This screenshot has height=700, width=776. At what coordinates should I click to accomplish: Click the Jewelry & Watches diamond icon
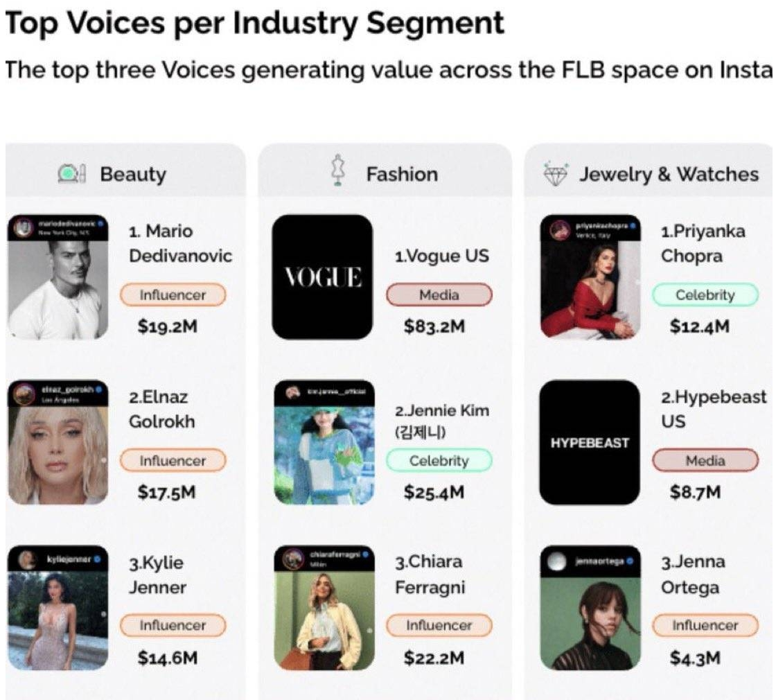556,174
